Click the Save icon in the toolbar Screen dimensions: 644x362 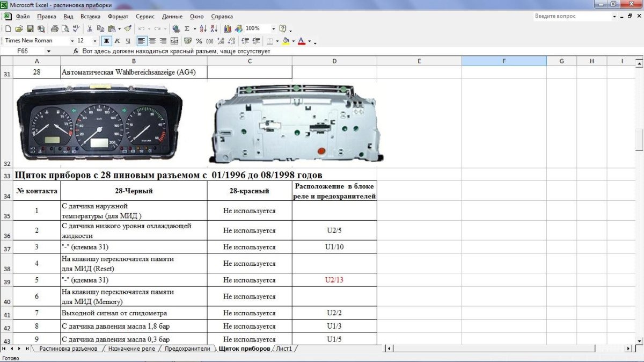coord(30,28)
